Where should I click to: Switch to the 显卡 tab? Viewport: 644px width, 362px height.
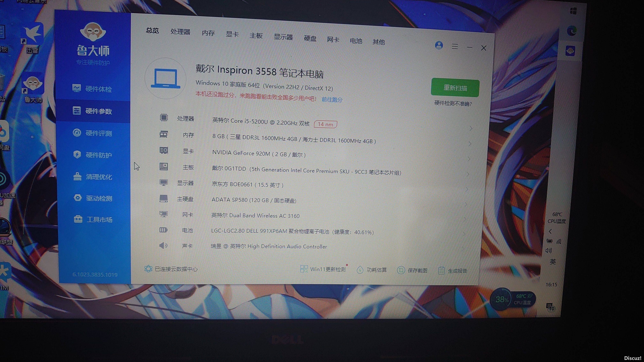click(232, 34)
